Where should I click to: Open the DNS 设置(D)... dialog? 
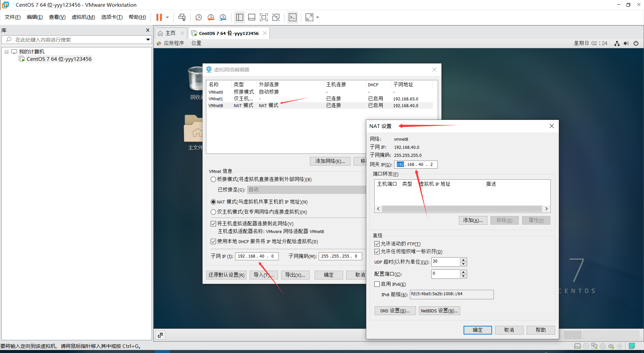(395, 311)
